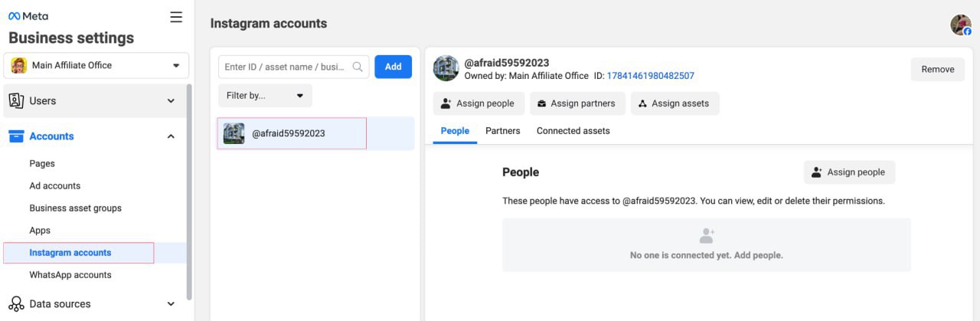This screenshot has height=321, width=980.
Task: Switch to the People tab
Action: 455,131
